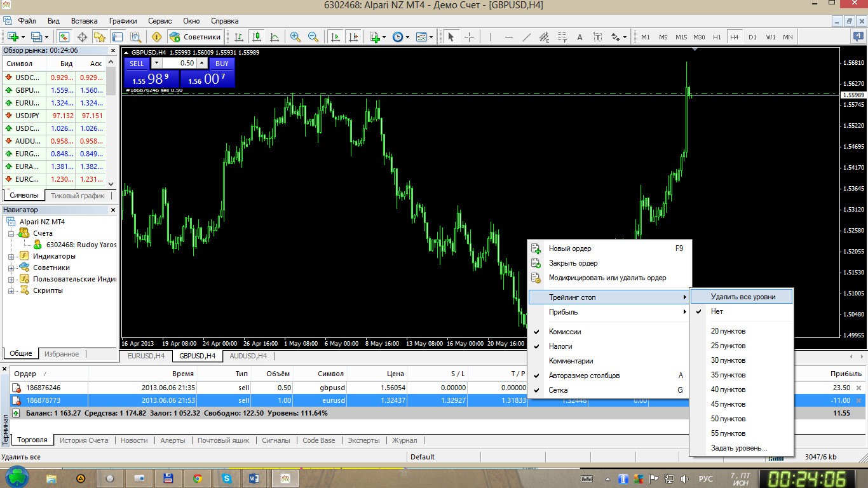Open the Сервис menu

[x=160, y=20]
